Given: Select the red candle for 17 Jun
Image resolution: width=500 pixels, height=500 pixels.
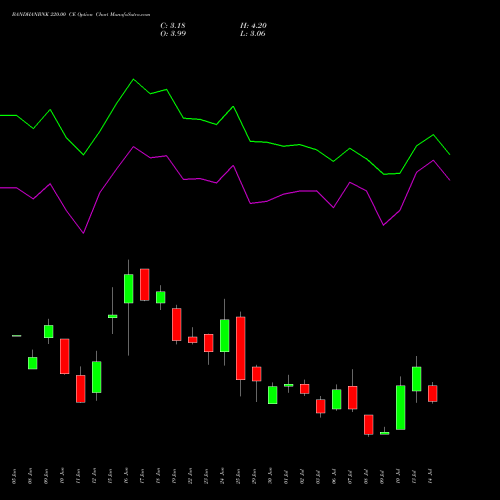Looking at the screenshot, I should click(145, 285).
